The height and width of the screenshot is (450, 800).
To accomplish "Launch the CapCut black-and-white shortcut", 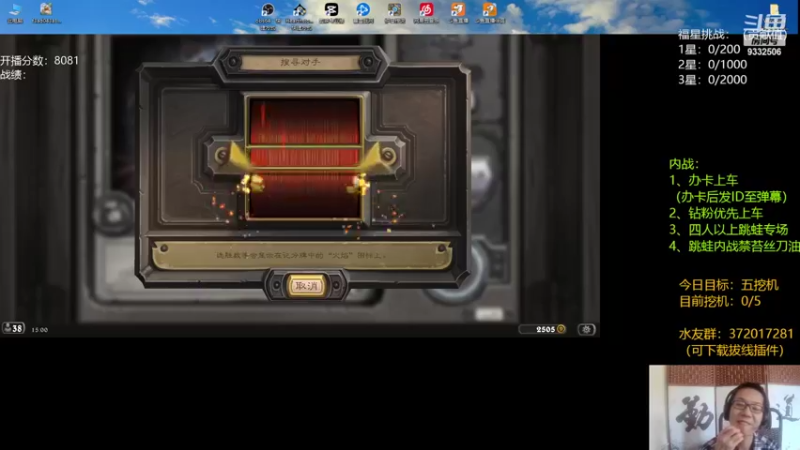I will click(332, 13).
